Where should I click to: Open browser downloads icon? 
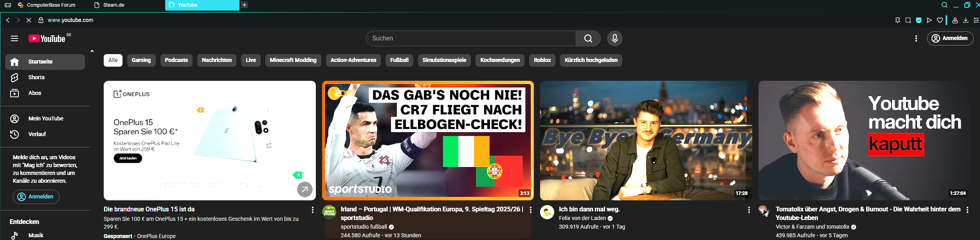[966, 20]
